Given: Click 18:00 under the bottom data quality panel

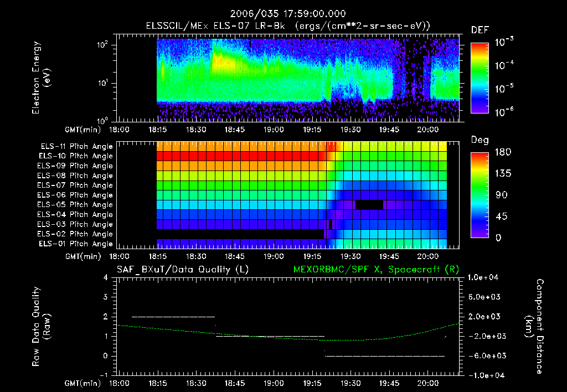Looking at the screenshot, I should 120,383.
